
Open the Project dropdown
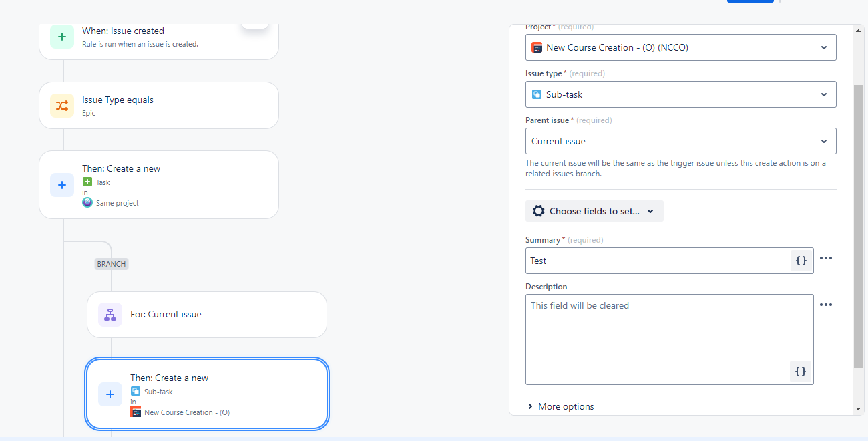pyautogui.click(x=681, y=47)
